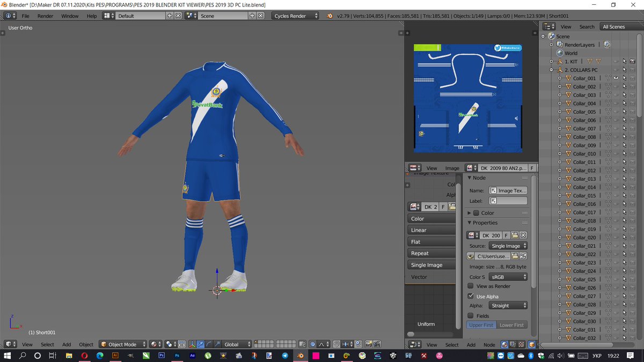This screenshot has width=644, height=362.
Task: Collapse the 2. COLLARS PC tree item
Action: pos(551,70)
